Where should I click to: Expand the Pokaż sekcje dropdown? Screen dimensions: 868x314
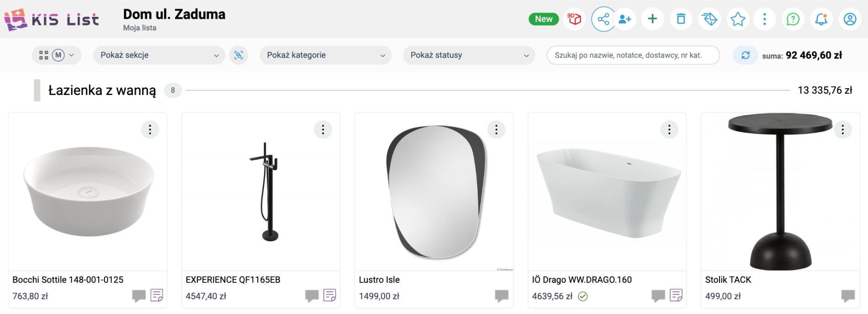pyautogui.click(x=159, y=55)
